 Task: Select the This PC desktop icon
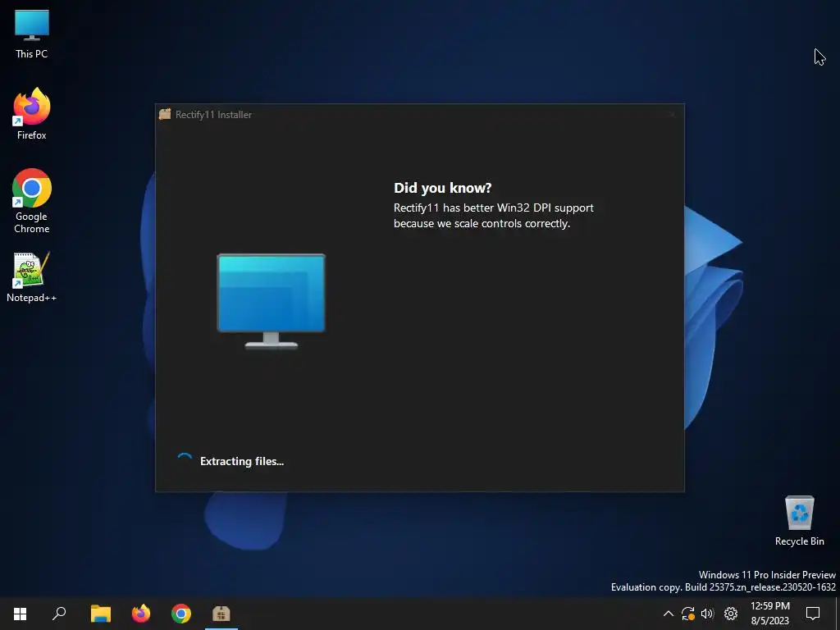click(x=32, y=34)
